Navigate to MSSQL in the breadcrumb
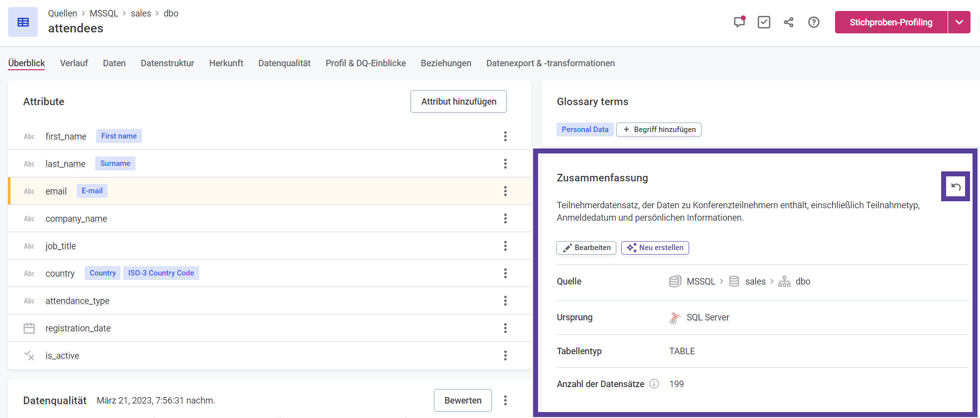980x418 pixels. click(104, 13)
